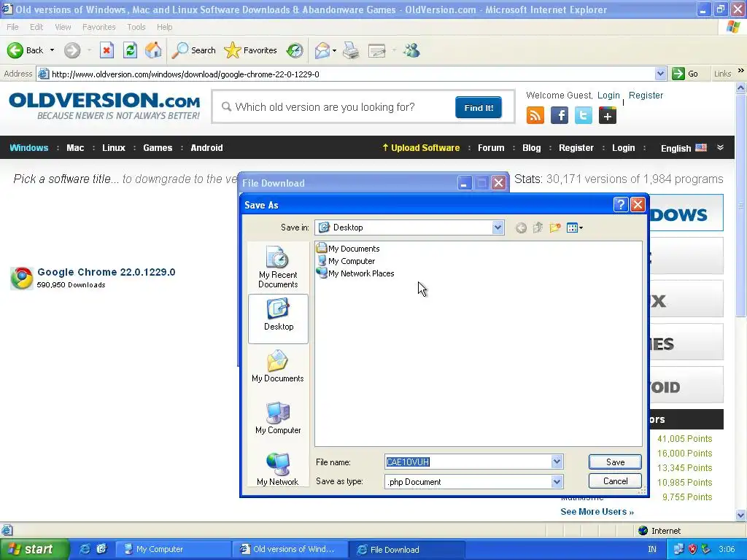Click the File name text field

(468, 462)
